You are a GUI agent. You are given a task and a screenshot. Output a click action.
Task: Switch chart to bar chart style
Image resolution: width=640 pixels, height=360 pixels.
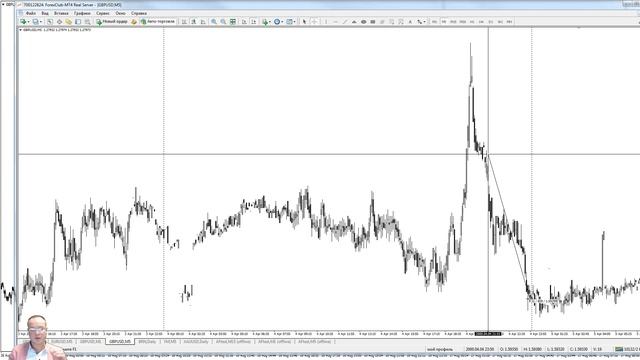coord(184,22)
